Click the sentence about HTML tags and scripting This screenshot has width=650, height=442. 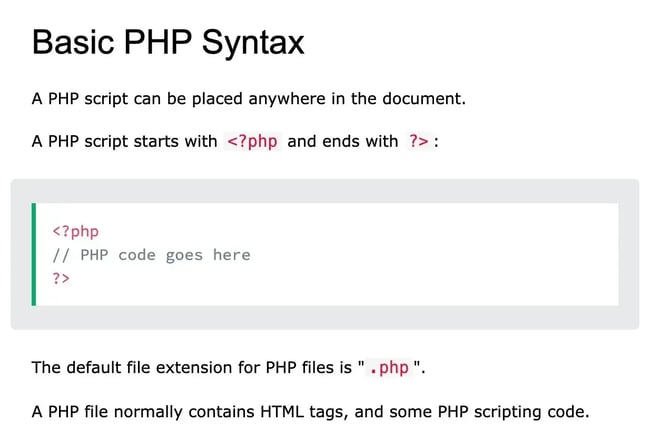coord(310,412)
